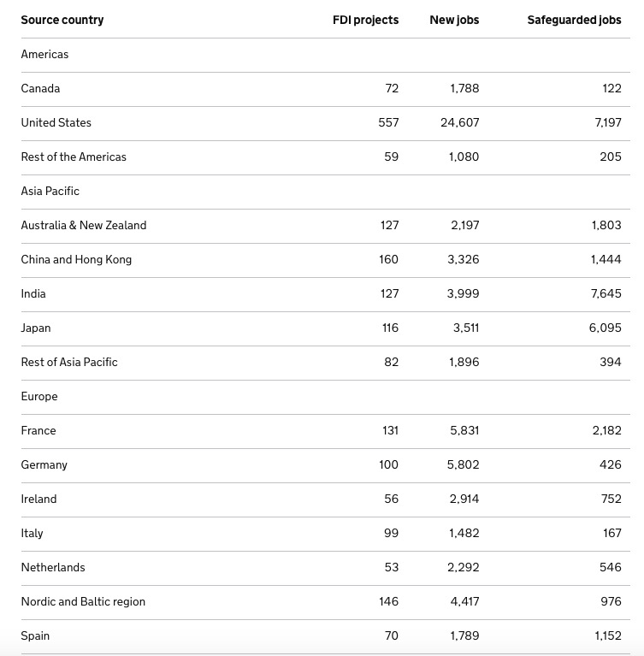Screen dimensions: 644x656
Task: Click the Source country column header
Action: tap(62, 20)
